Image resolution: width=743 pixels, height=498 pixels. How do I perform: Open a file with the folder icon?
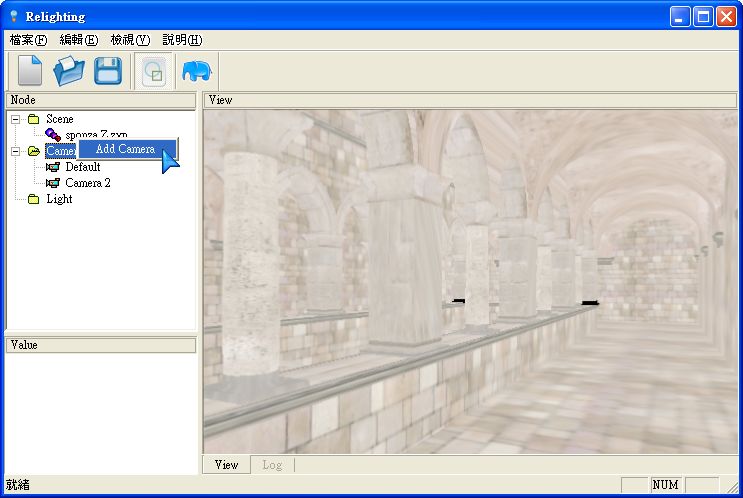pyautogui.click(x=69, y=71)
